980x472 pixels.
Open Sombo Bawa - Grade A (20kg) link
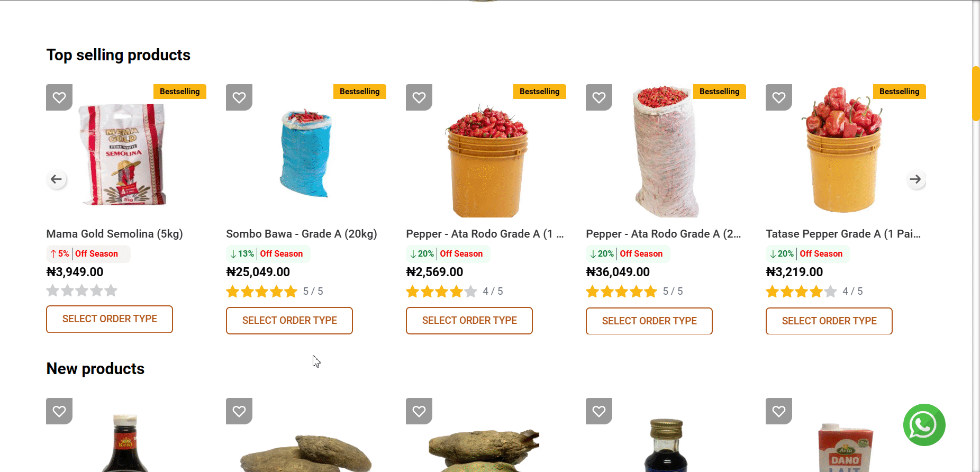[302, 234]
